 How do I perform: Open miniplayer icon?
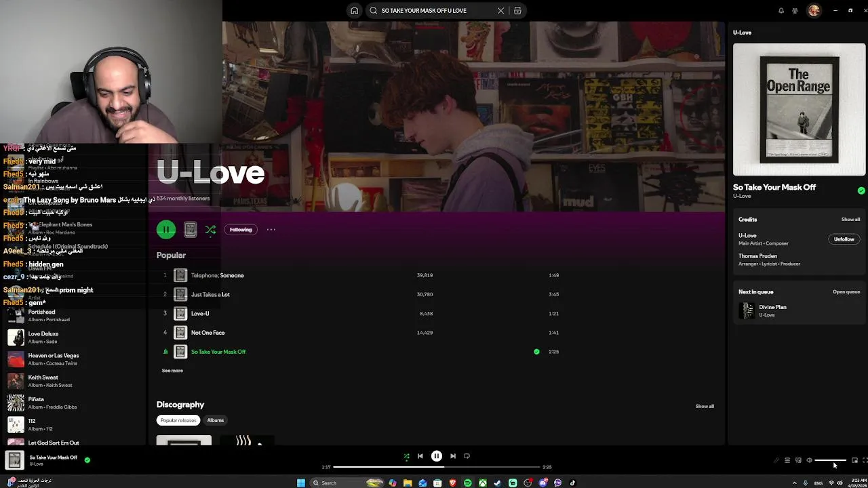(854, 460)
